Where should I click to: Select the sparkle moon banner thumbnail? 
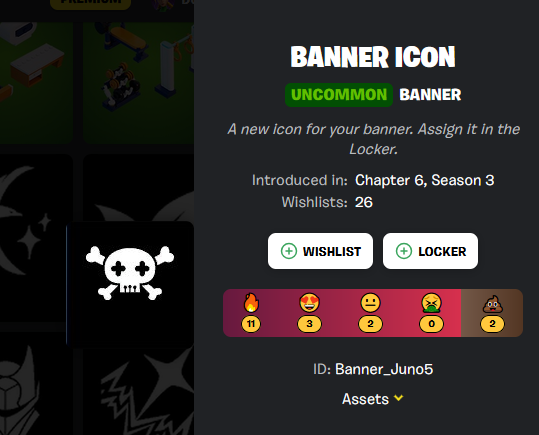(x=36, y=237)
